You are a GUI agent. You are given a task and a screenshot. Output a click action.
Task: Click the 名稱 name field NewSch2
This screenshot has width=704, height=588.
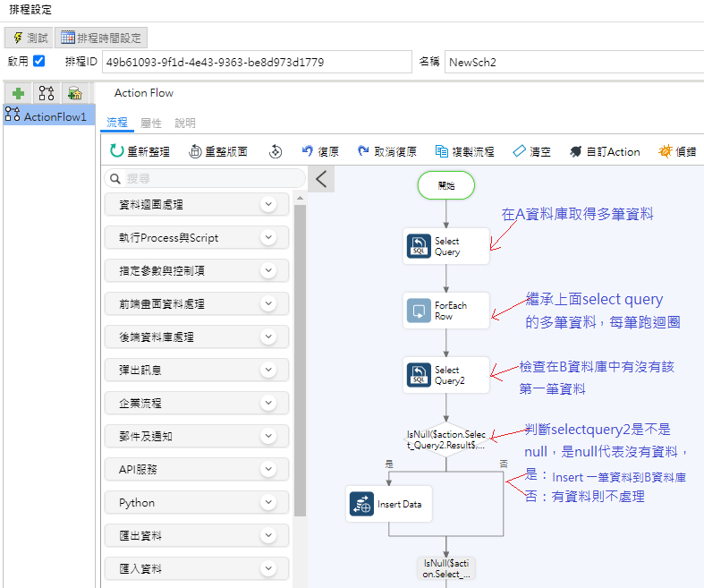[573, 62]
